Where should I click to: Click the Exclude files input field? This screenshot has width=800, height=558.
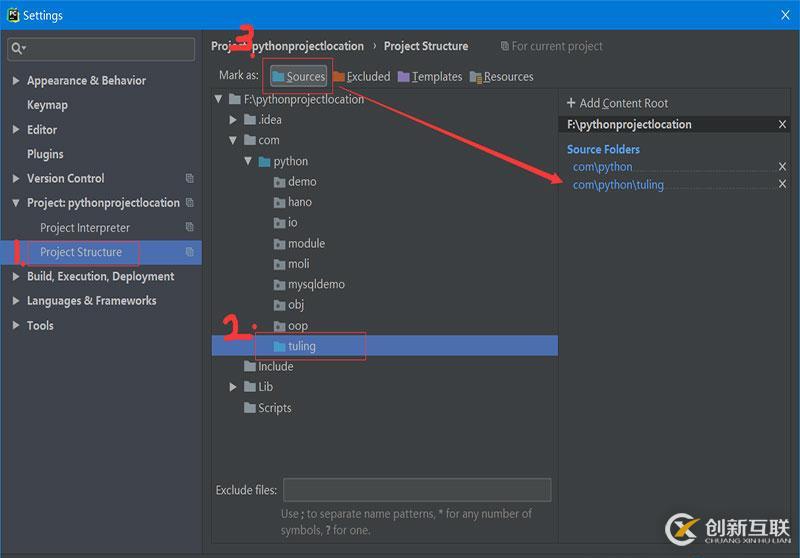(x=417, y=490)
